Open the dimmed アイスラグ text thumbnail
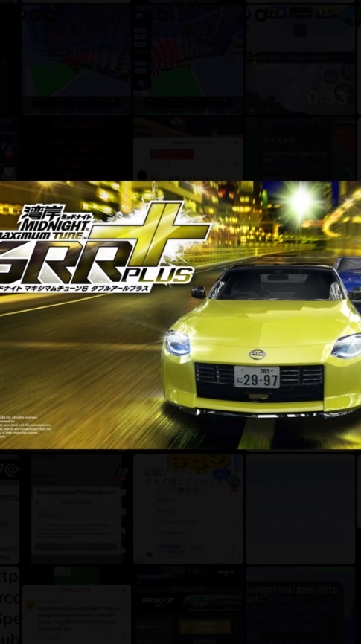Screen dimensions: 361x644 (301, 149)
